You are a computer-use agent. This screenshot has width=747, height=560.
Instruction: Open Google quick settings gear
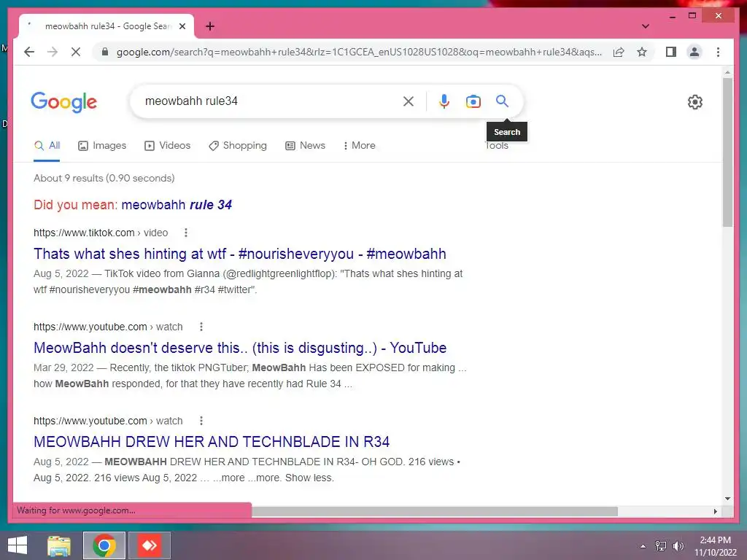(x=694, y=102)
